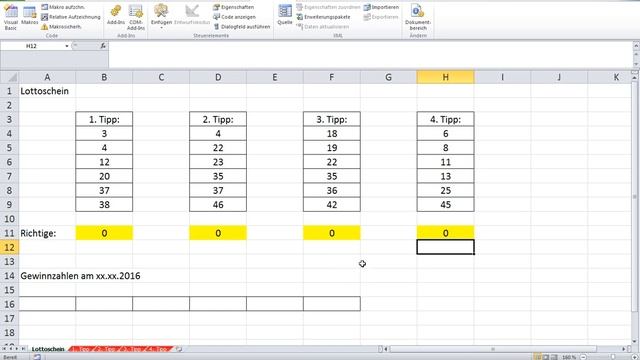Click Eigenschaften zuordnen in XML group
Screen dimensions: 640x360
click(328, 7)
